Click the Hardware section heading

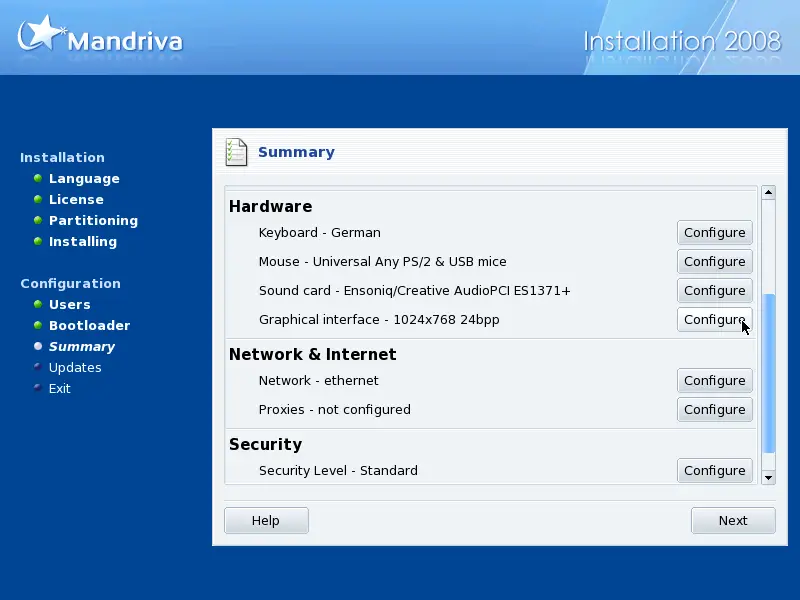tap(270, 206)
